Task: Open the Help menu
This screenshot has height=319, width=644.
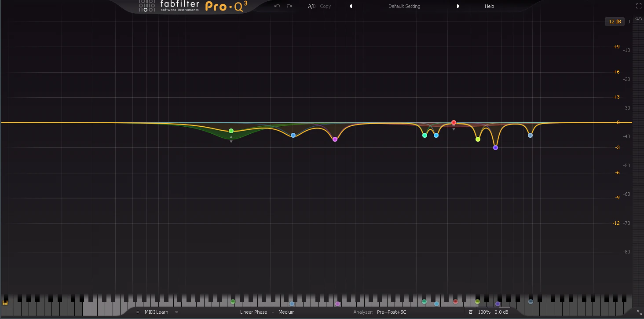Action: (489, 6)
